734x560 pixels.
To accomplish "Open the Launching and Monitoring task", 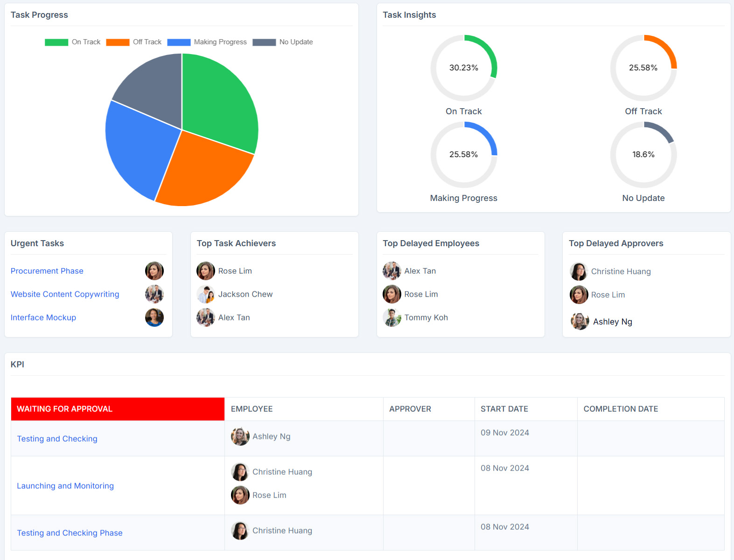I will [65, 486].
